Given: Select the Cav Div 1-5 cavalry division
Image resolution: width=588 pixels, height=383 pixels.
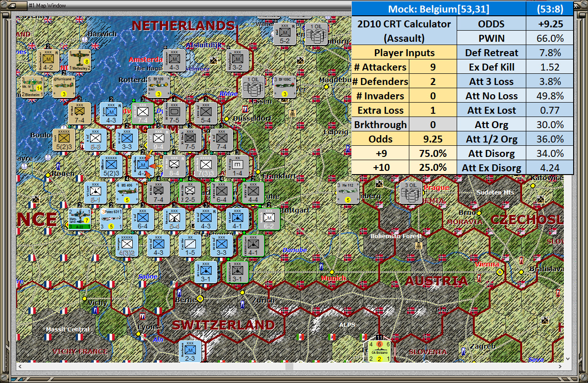Looking at the screenshot, I should point(190,246).
